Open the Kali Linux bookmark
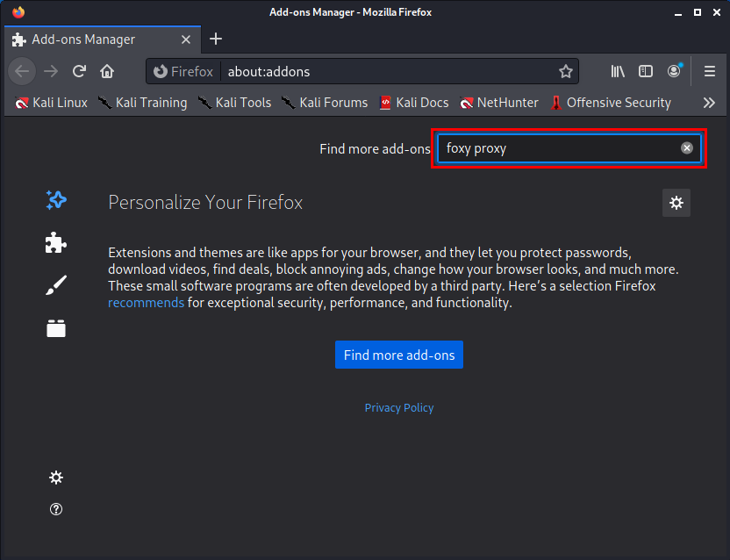This screenshot has height=560, width=730. 51,103
